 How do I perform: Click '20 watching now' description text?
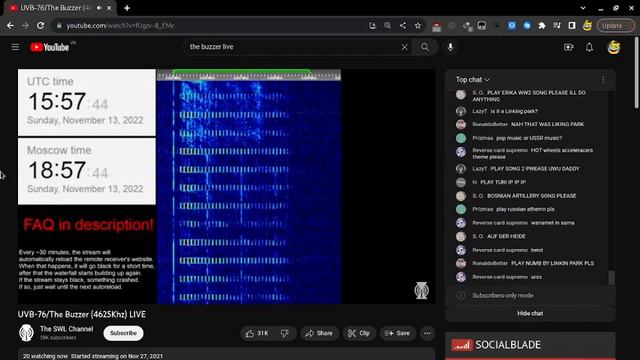click(44, 356)
